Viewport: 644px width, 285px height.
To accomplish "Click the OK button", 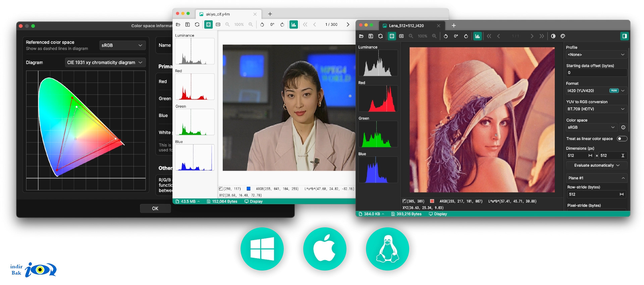I will point(155,209).
